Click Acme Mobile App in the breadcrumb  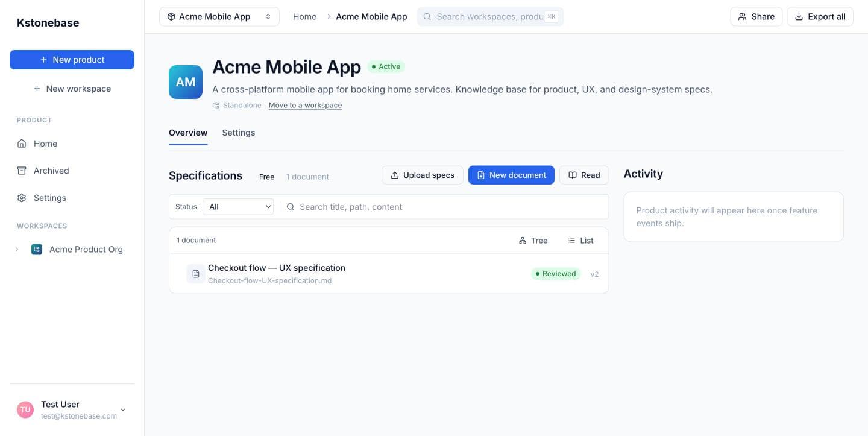pyautogui.click(x=371, y=17)
